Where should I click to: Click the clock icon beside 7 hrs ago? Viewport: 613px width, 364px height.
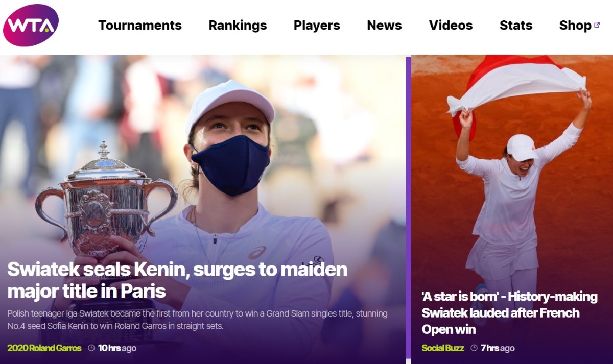pos(474,348)
